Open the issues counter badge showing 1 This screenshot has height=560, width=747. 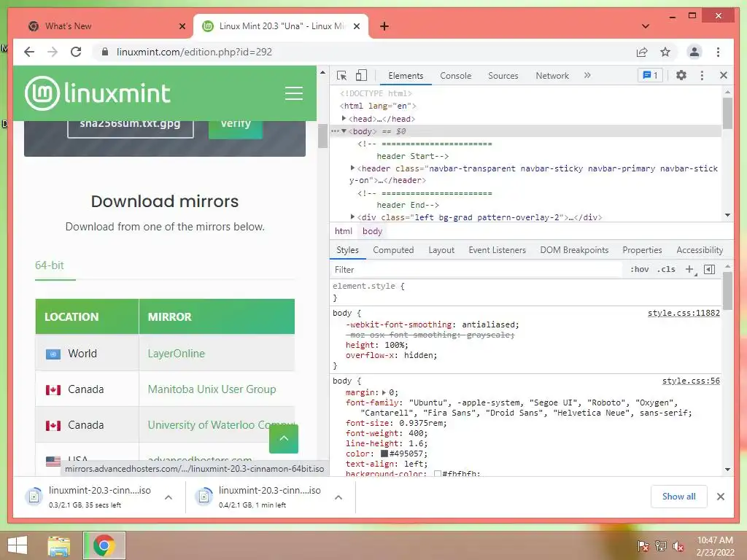(x=650, y=75)
